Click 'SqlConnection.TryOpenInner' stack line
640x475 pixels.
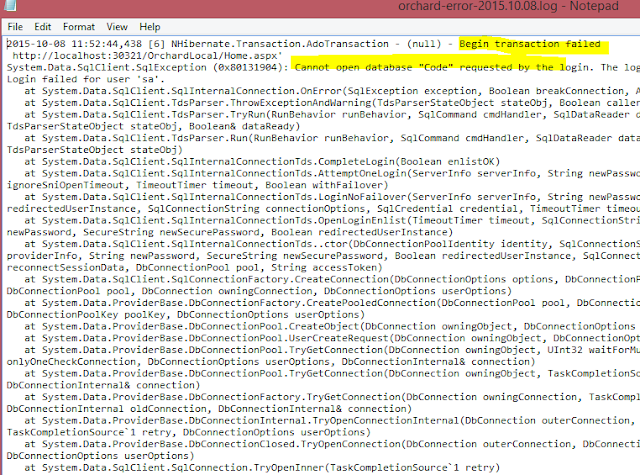click(x=262, y=468)
